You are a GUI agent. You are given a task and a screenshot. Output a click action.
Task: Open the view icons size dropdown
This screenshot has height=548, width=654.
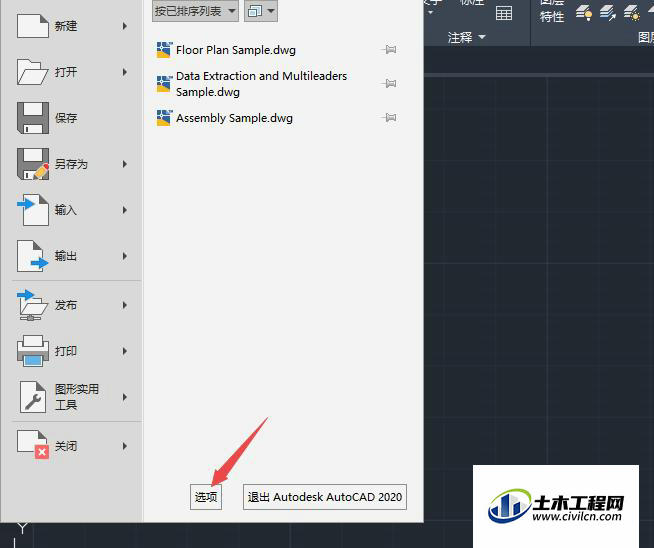tap(261, 11)
